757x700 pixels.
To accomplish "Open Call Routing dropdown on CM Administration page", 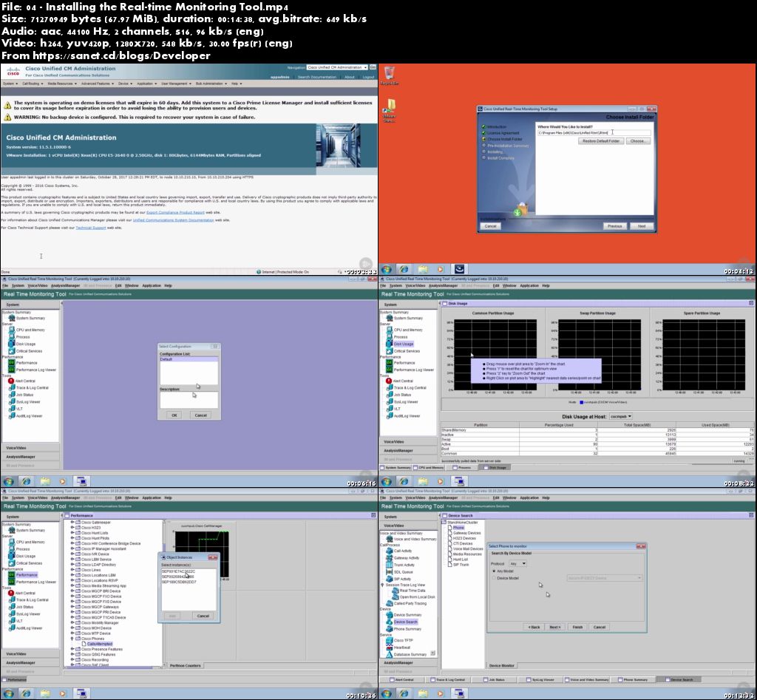I will coord(33,84).
